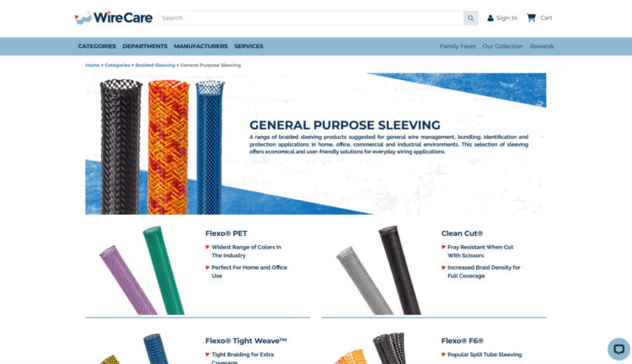Open the Braided Sleeving breadcrumb link
The image size is (632, 364).
tap(155, 65)
